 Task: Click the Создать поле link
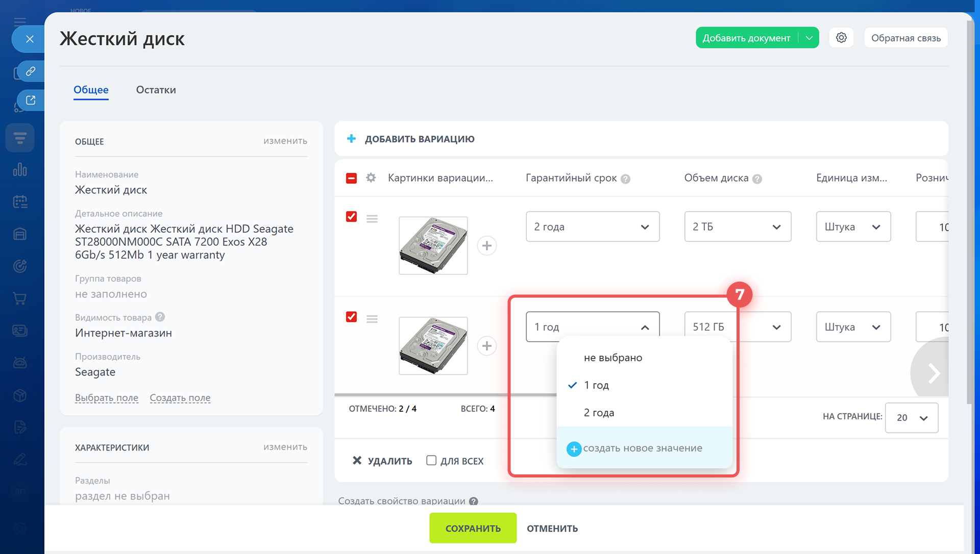180,398
